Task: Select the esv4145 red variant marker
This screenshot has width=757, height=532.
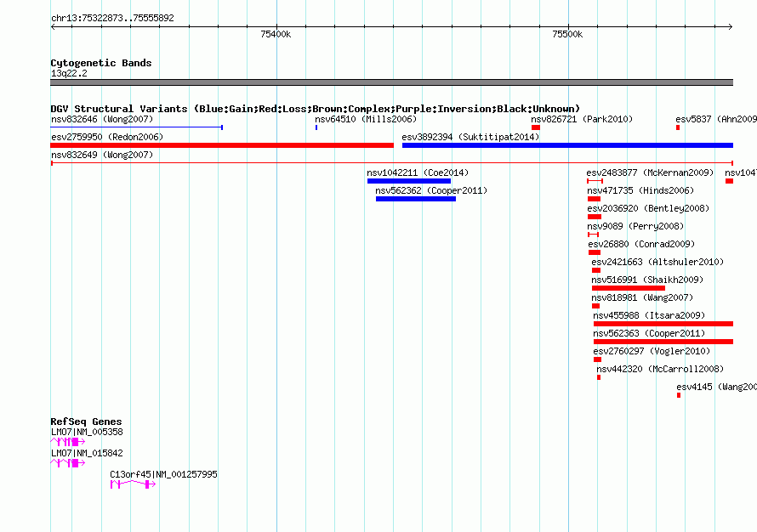Action: pyautogui.click(x=679, y=395)
